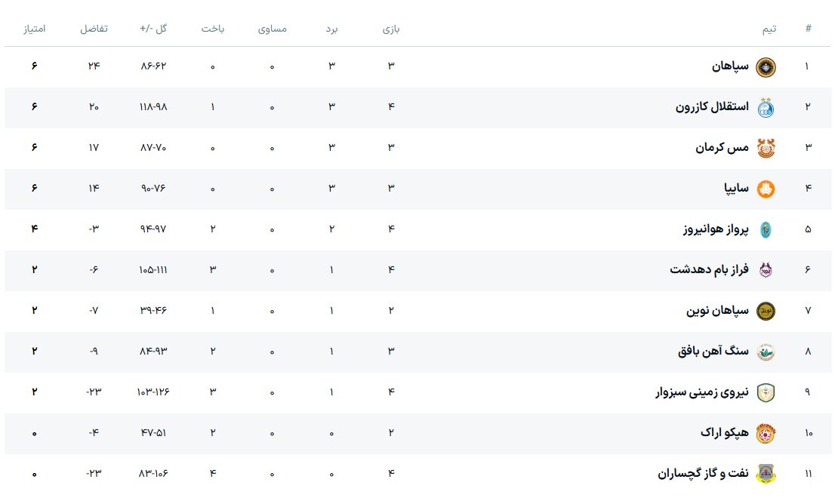838x504 pixels.
Task: Click the پرواز هوانیروز team logo
Action: point(766,229)
